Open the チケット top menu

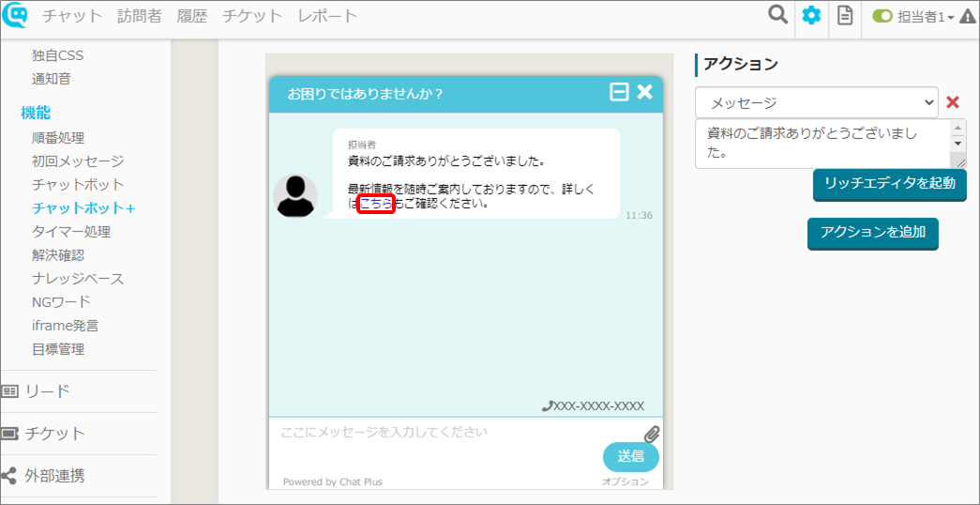pyautogui.click(x=252, y=16)
